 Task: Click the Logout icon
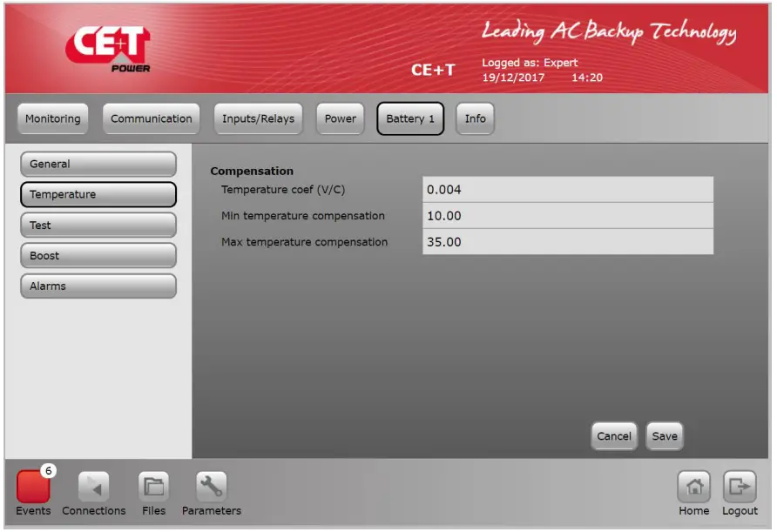[x=740, y=487]
